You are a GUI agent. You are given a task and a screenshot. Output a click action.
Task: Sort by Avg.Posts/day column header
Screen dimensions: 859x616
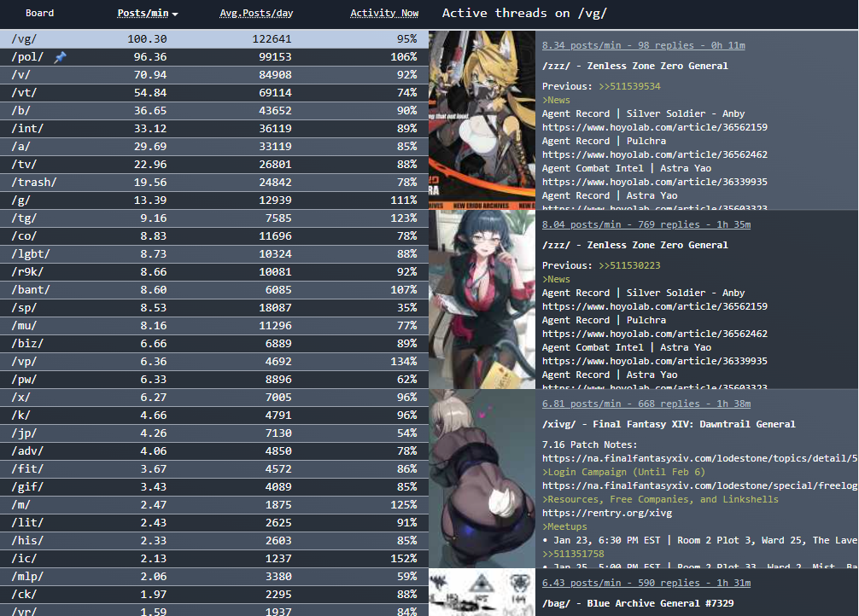click(x=256, y=13)
